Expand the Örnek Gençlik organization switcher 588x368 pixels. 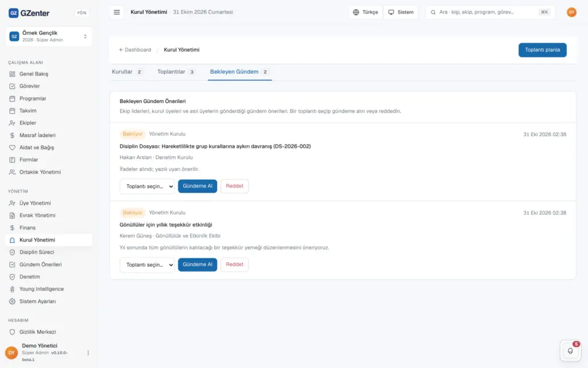point(49,36)
